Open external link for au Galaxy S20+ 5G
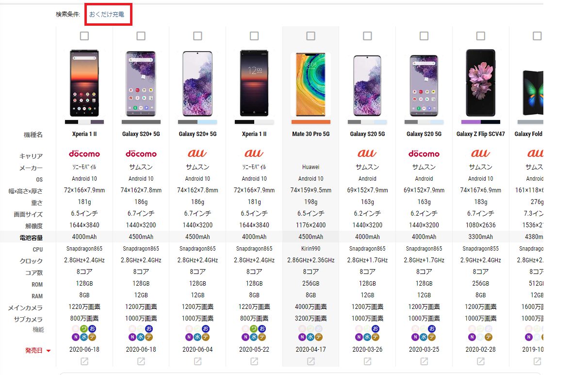This screenshot has width=588, height=375. point(197,361)
